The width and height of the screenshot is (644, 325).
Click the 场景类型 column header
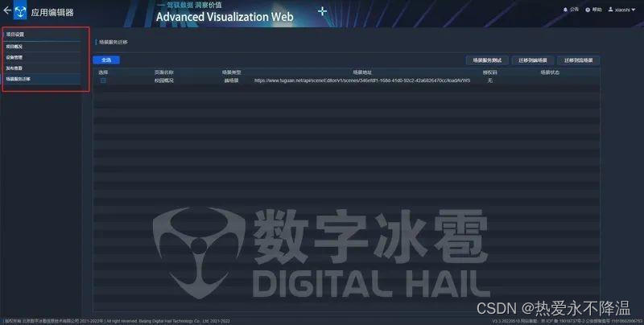coord(231,72)
